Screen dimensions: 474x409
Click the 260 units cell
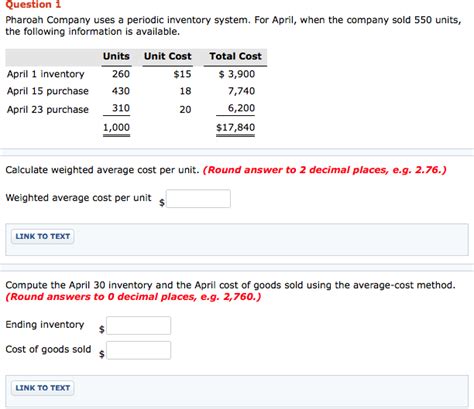pyautogui.click(x=121, y=74)
